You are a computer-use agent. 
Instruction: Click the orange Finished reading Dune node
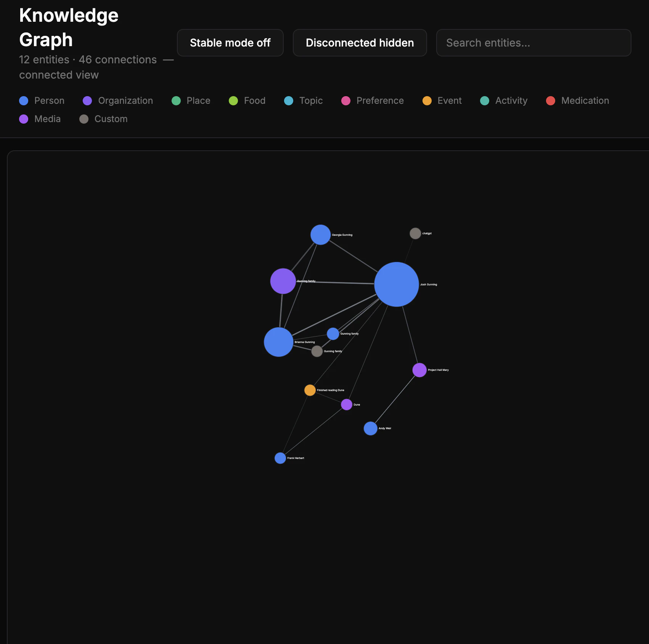310,390
